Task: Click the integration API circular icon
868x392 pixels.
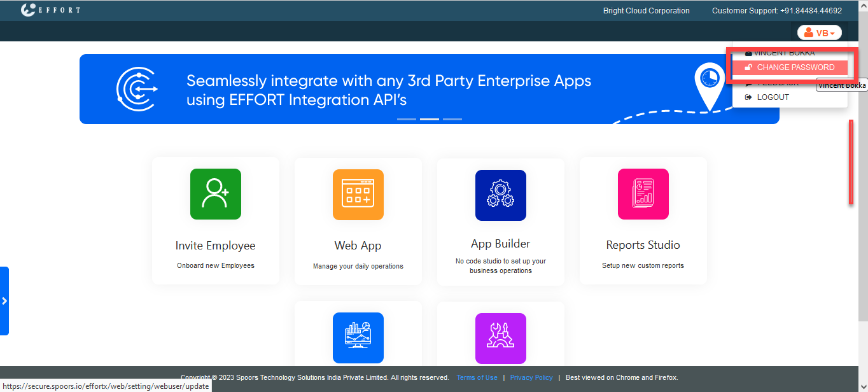Action: tap(137, 88)
